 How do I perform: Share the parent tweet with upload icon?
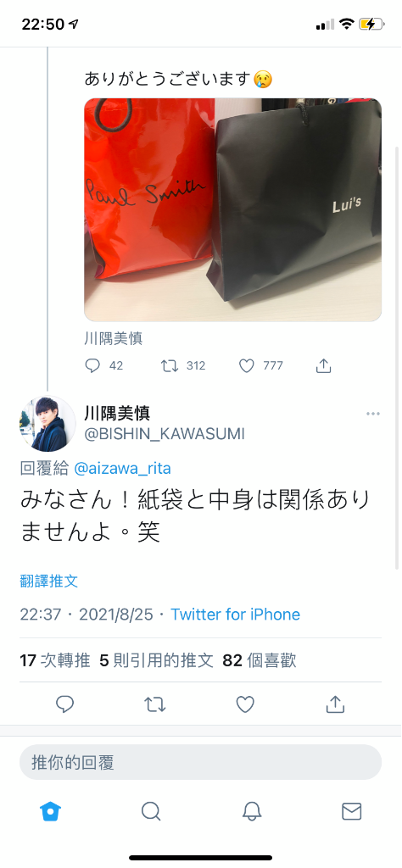coord(323,366)
